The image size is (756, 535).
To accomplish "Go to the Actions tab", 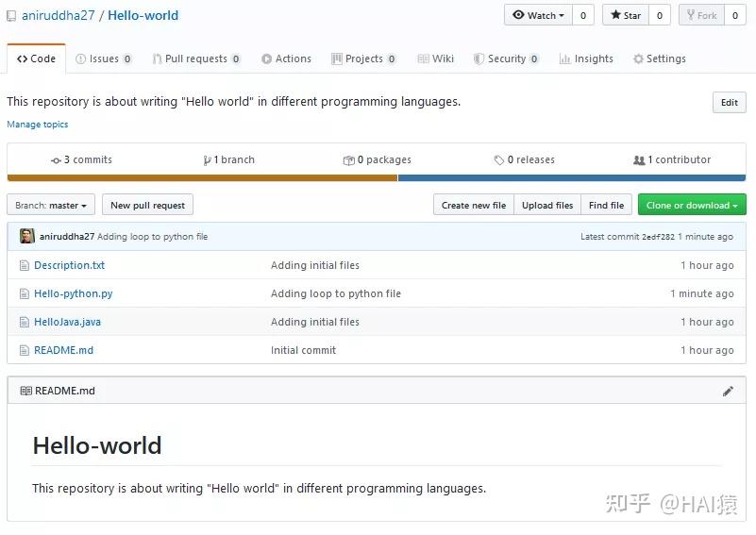I will point(286,59).
